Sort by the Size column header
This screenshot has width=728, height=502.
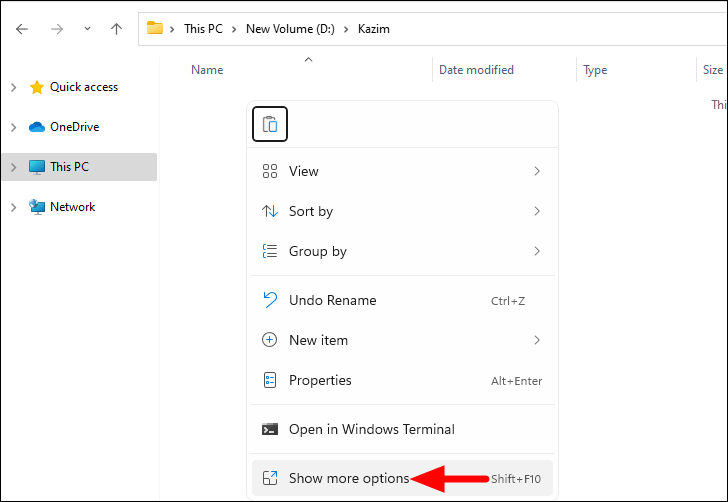713,70
